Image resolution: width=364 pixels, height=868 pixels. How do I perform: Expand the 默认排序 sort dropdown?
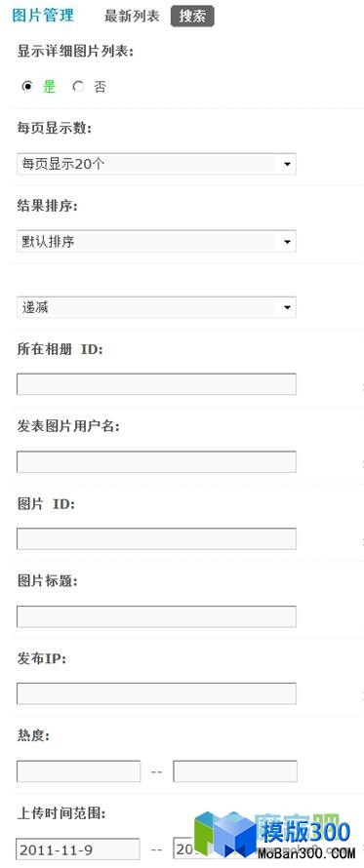click(156, 241)
